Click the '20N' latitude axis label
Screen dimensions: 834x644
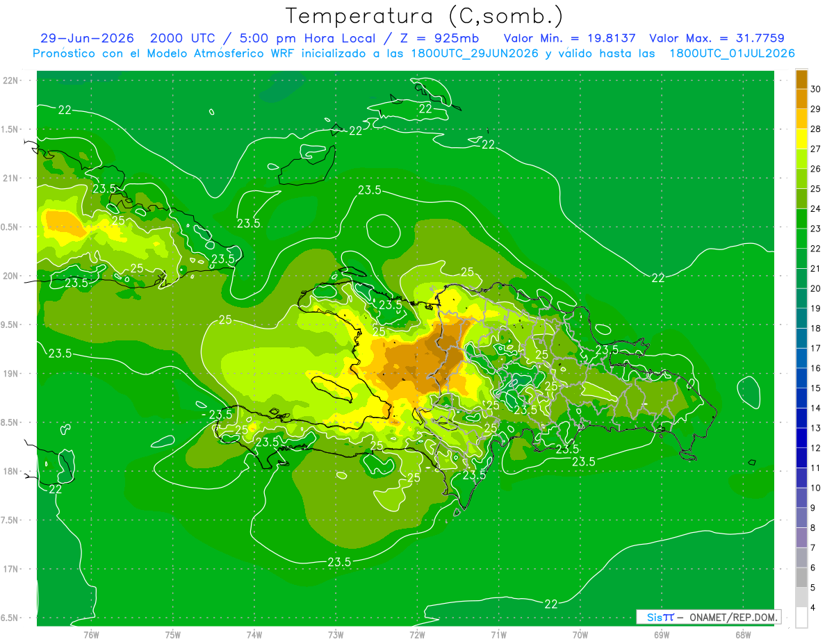tap(11, 276)
